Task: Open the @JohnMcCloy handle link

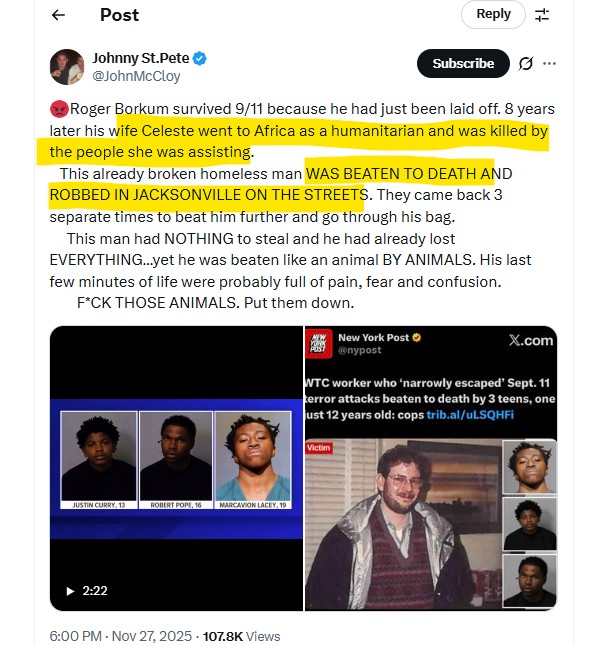Action: point(136,76)
